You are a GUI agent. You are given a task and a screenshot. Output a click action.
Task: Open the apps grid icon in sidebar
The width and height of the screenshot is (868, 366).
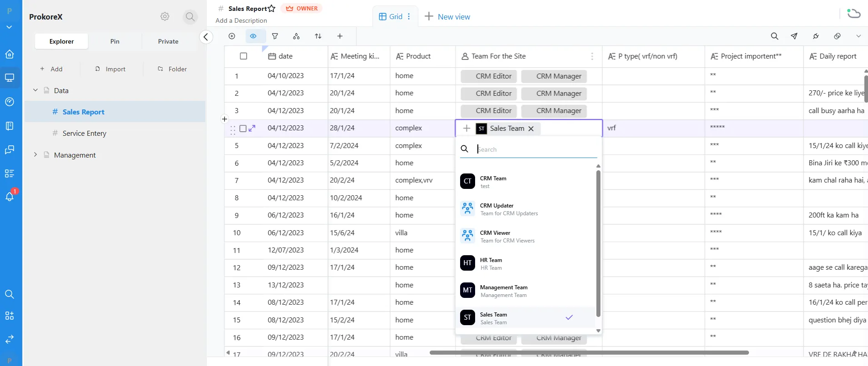tap(10, 316)
